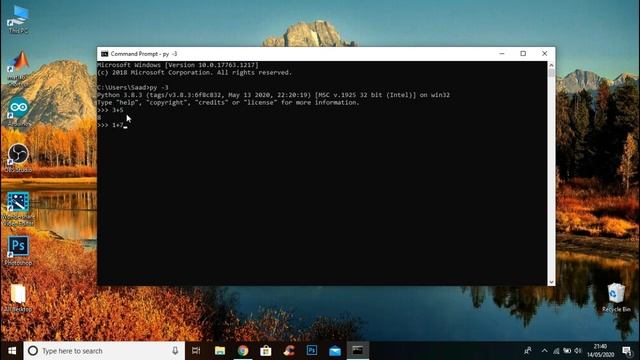
Task: Click the Microsoft Windows version line
Action: [178, 65]
